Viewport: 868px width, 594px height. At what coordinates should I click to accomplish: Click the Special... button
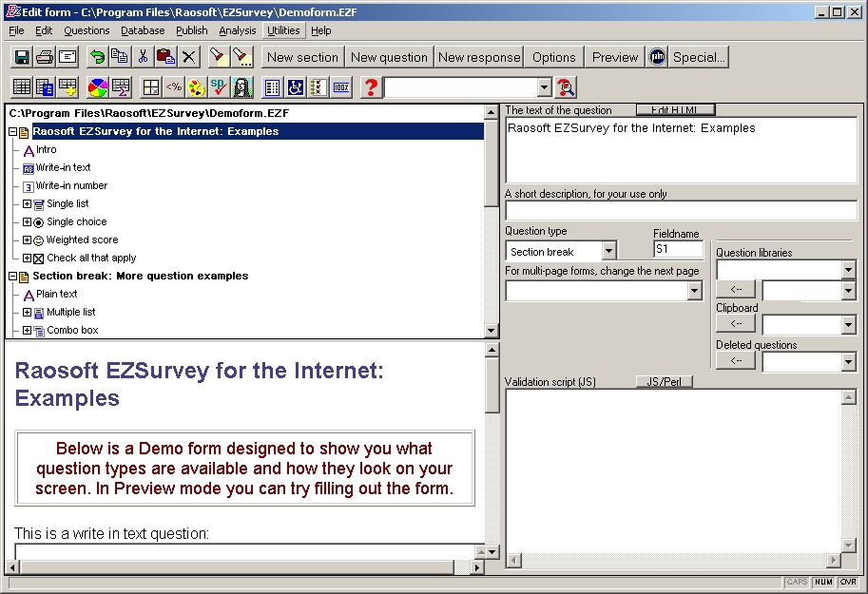pos(699,57)
